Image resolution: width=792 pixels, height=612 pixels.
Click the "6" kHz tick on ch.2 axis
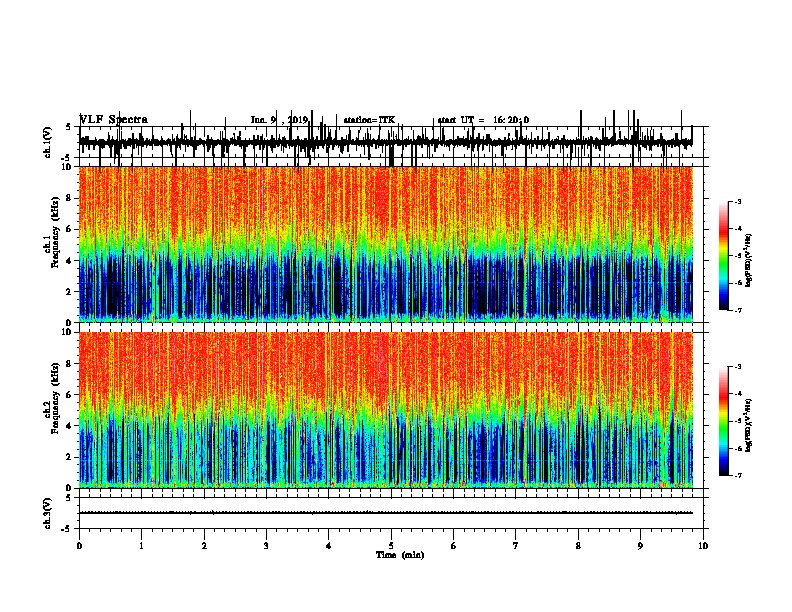pos(69,395)
